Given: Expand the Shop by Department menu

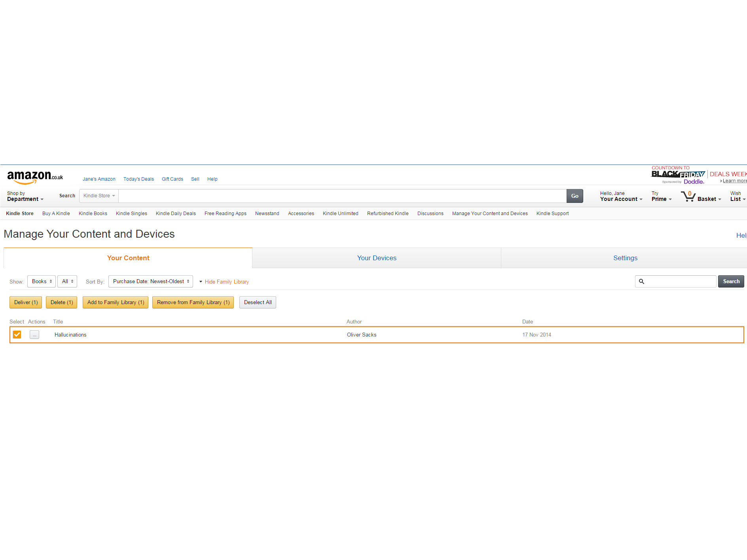Looking at the screenshot, I should pos(25,196).
